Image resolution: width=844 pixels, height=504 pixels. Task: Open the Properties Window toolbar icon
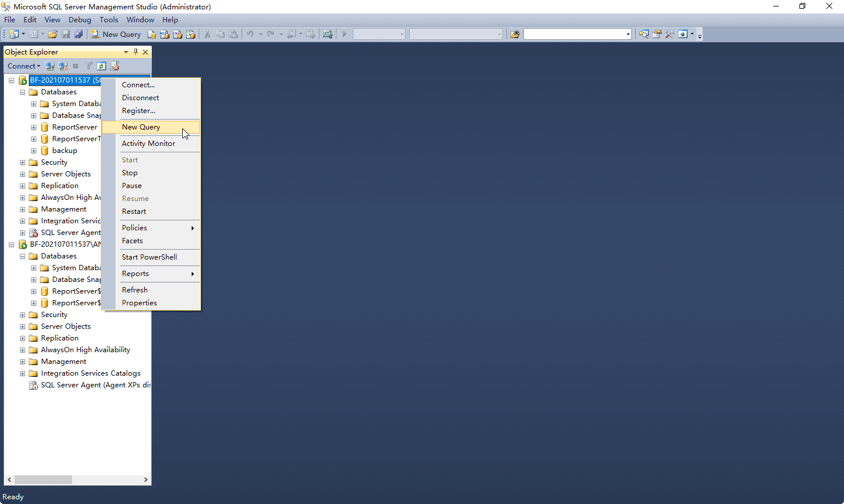coord(656,34)
